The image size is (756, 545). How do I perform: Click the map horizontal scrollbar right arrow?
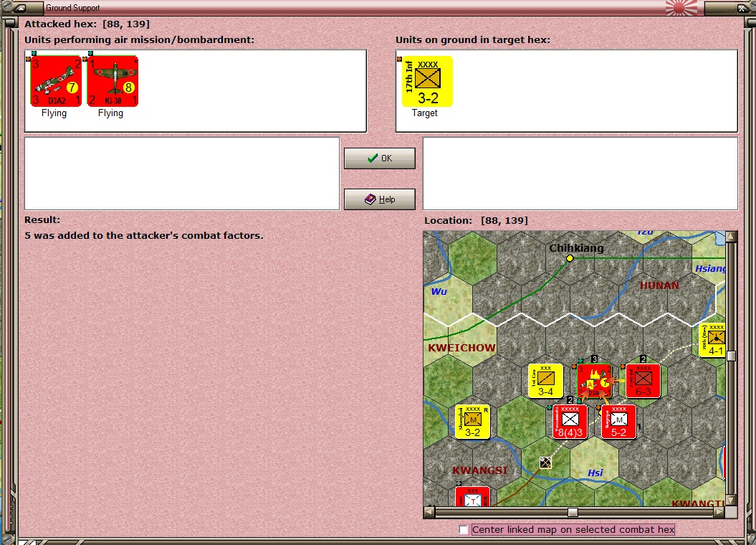coord(719,512)
